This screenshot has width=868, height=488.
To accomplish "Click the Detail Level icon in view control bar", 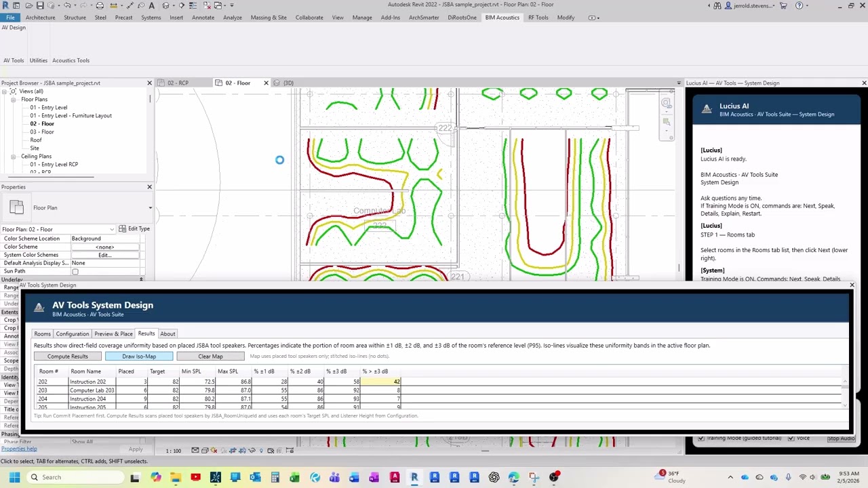I will click(x=195, y=450).
